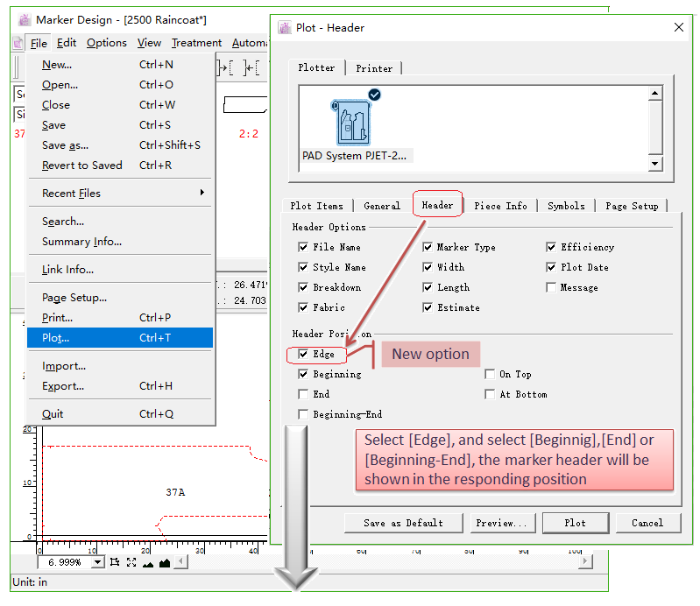Click the Plot button in dialog
This screenshot has width=700, height=606.
click(575, 523)
